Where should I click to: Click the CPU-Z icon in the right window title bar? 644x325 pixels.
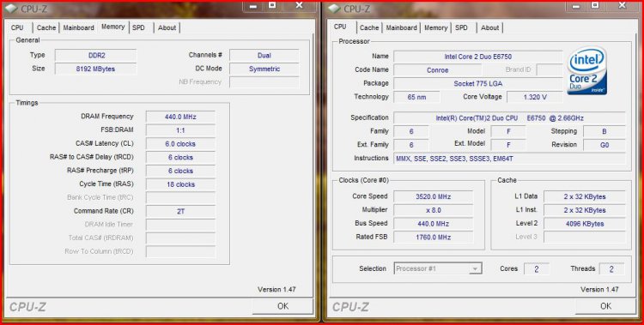(x=335, y=8)
